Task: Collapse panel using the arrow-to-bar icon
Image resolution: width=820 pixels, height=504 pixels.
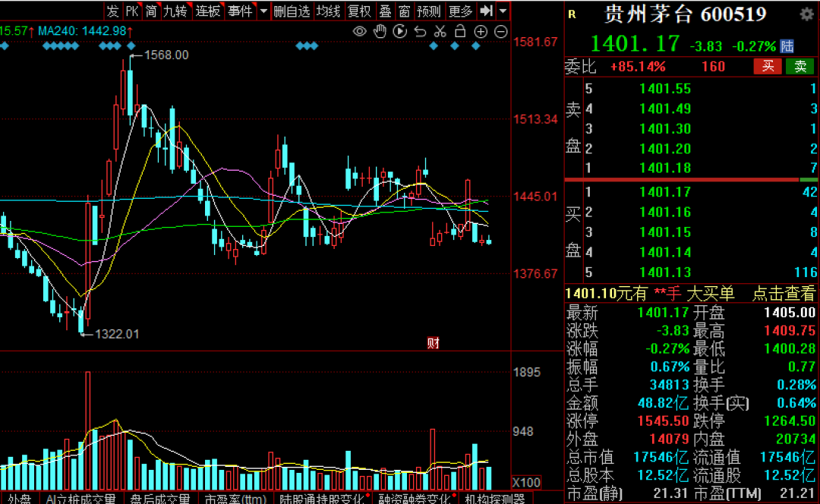Action: tap(487, 11)
